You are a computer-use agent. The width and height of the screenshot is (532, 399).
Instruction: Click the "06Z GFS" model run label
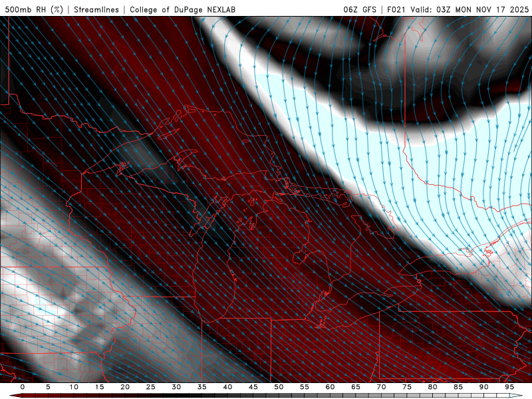[x=360, y=9]
